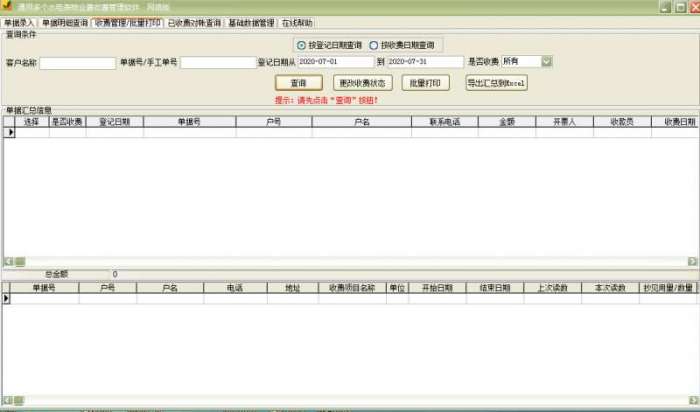Click the 查询 button
Screen dimensions: 700x412
click(299, 83)
